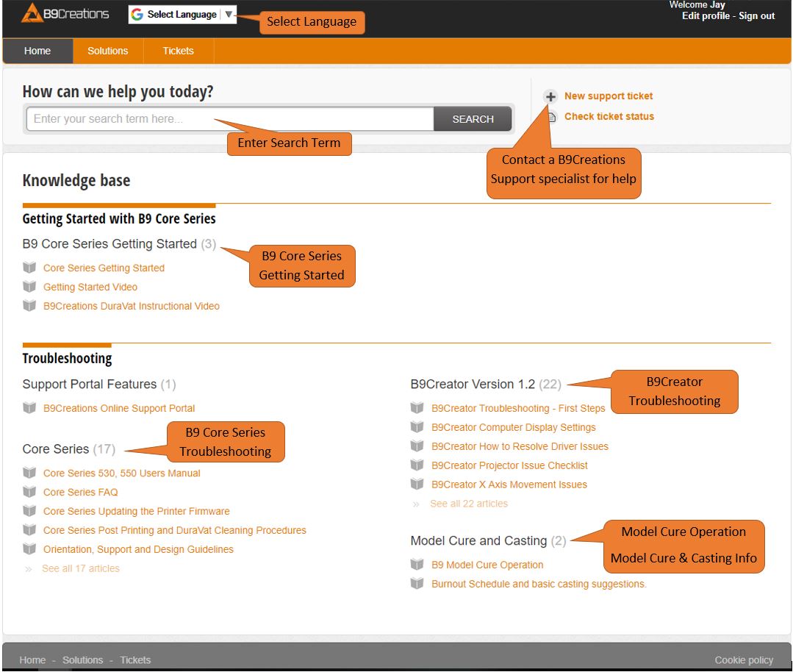Click book icon beside B9 Model Cure Operation
This screenshot has height=672, width=793.
click(417, 564)
